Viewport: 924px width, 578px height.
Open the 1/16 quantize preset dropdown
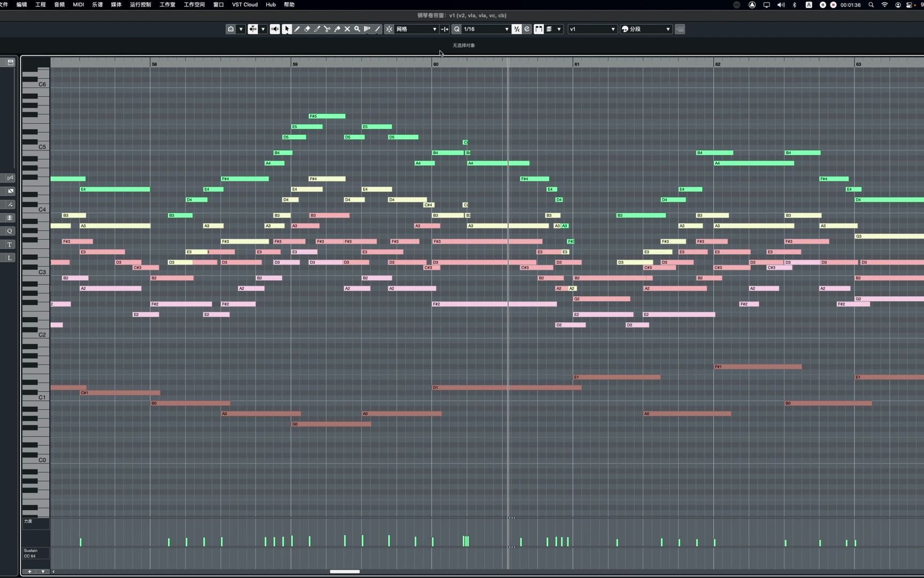[486, 29]
